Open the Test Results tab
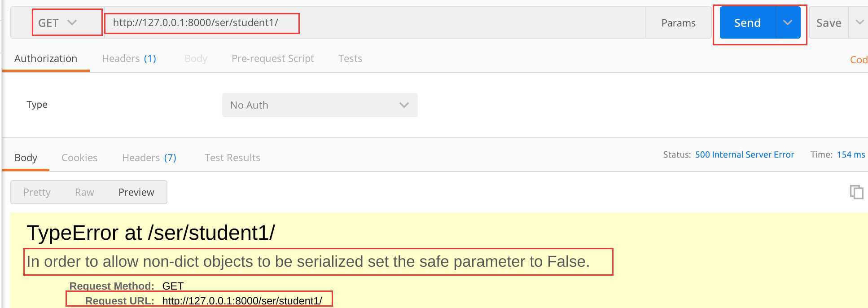 tap(232, 158)
